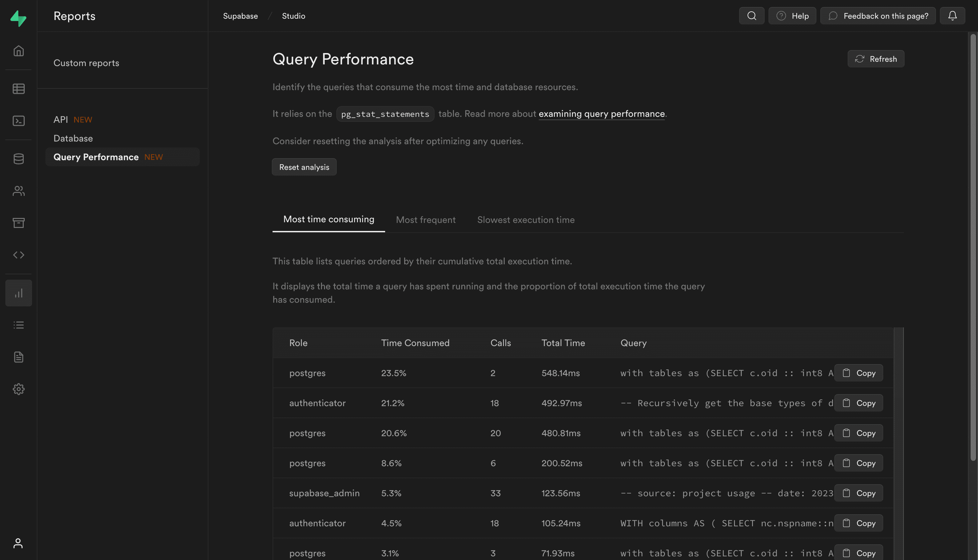The width and height of the screenshot is (978, 560).
Task: Open the SQL Editor terminal icon
Action: click(18, 121)
